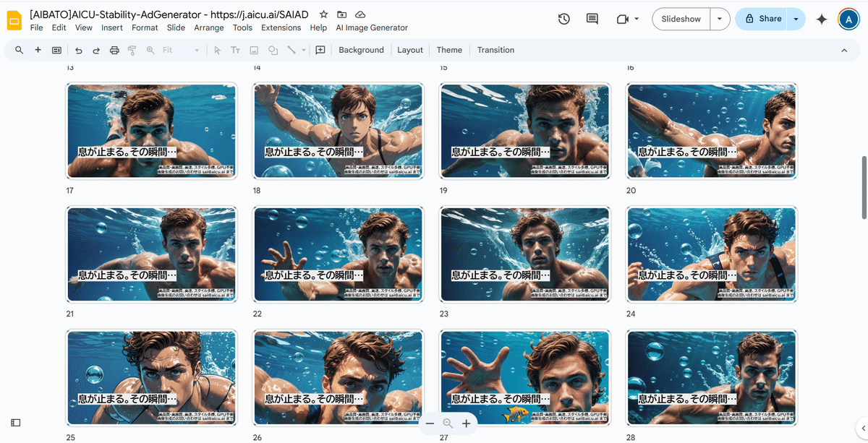Select slide 20 thumbnail

click(x=712, y=131)
